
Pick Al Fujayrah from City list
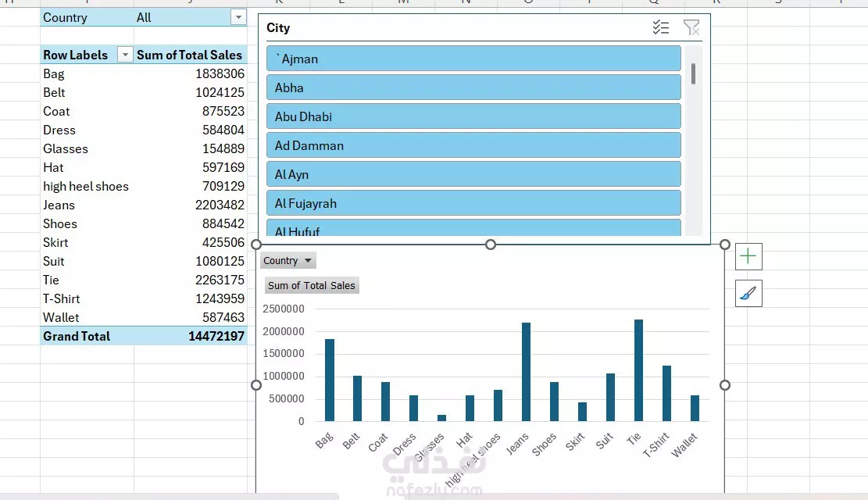pos(473,203)
